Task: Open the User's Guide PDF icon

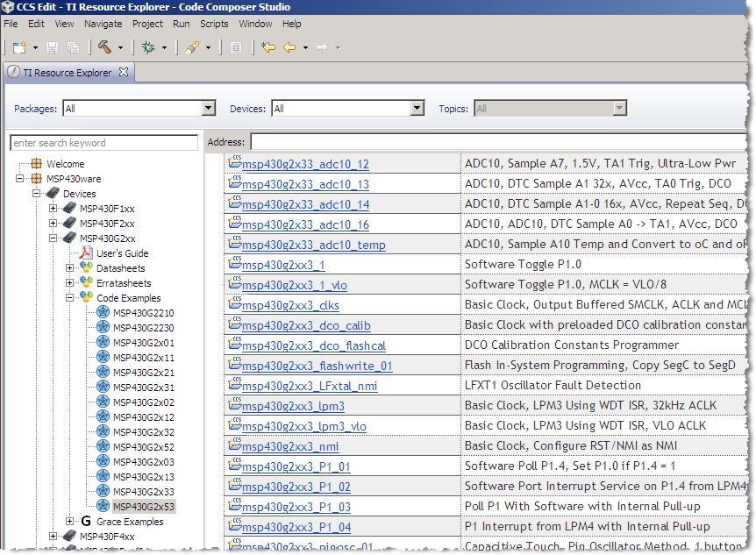Action: (x=86, y=253)
